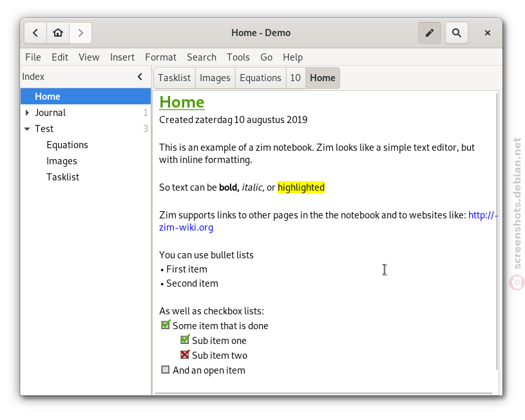This screenshot has width=525, height=420.
Task: Select the Home path tab
Action: (x=323, y=78)
